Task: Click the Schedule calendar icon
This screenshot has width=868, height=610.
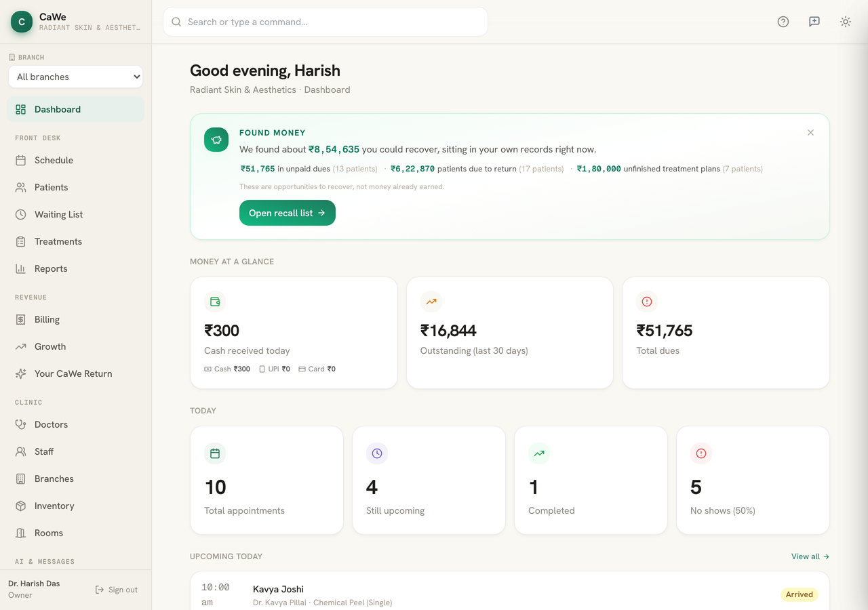Action: (21, 160)
